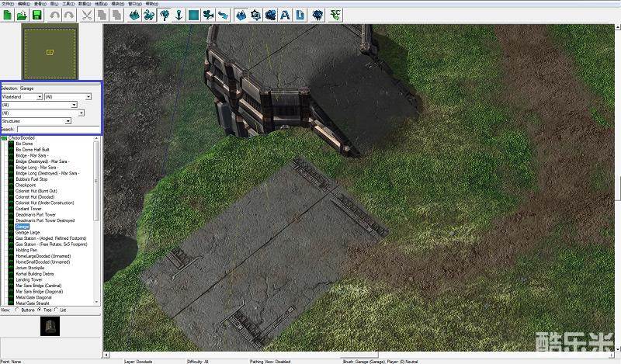The image size is (621, 364).
Task: Select the Buttons view radio option
Action: [x=17, y=309]
